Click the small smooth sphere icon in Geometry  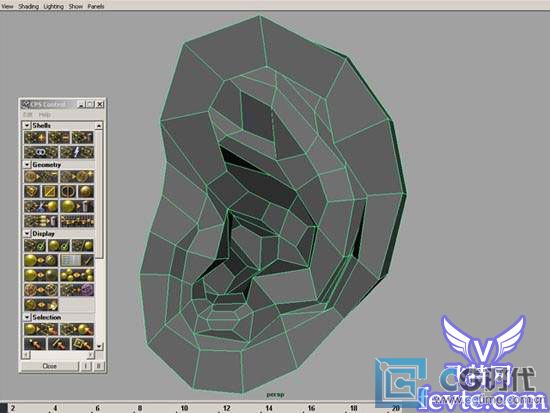coord(86,192)
